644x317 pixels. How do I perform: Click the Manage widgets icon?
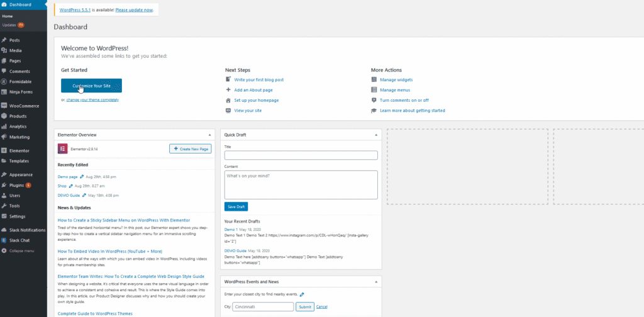pyautogui.click(x=374, y=80)
